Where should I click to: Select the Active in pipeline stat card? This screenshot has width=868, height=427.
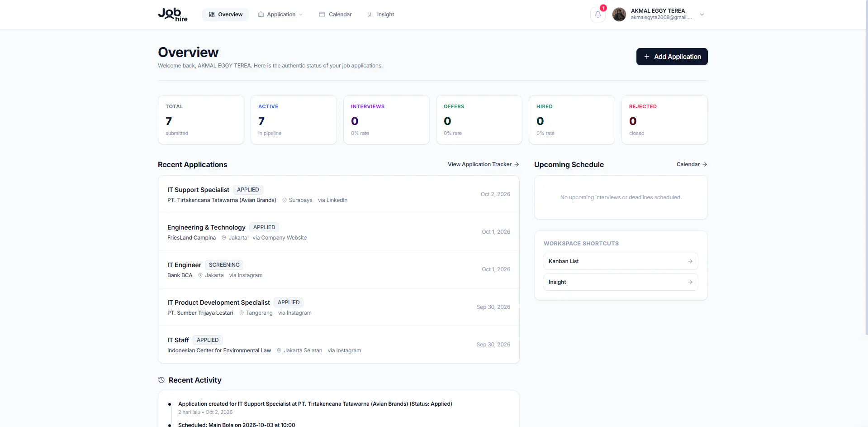tap(294, 120)
